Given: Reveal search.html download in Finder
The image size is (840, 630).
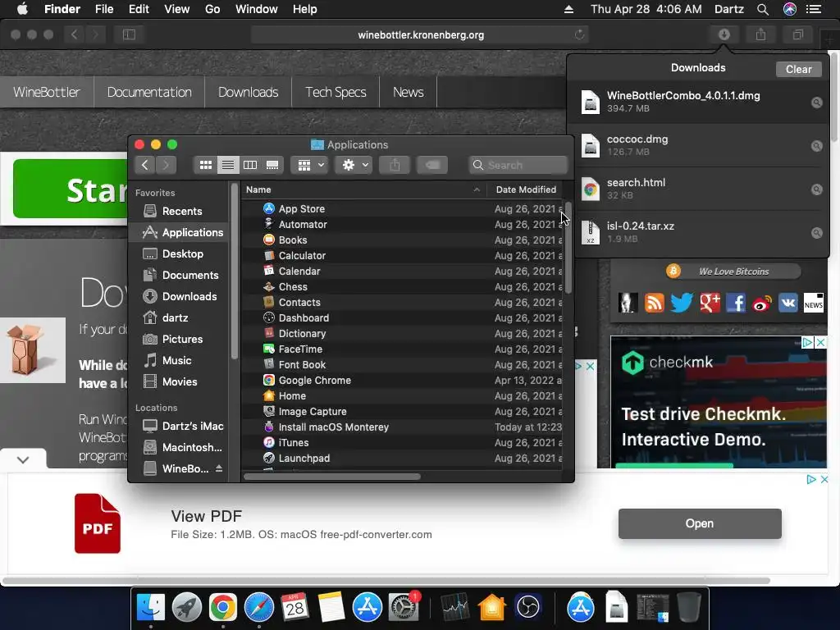Looking at the screenshot, I should [816, 189].
